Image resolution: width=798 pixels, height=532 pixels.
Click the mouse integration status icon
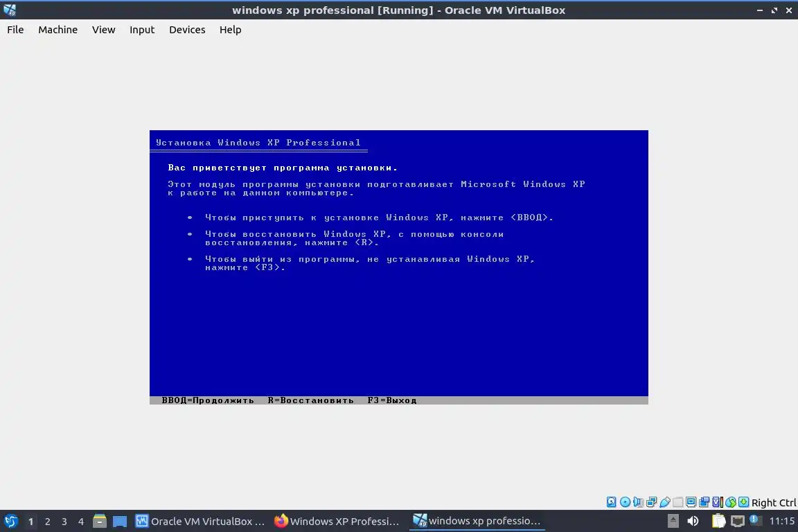731,502
